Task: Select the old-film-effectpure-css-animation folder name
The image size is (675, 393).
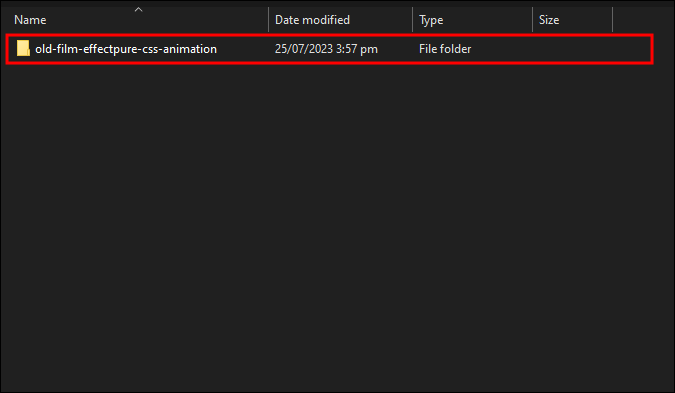Action: (126, 49)
